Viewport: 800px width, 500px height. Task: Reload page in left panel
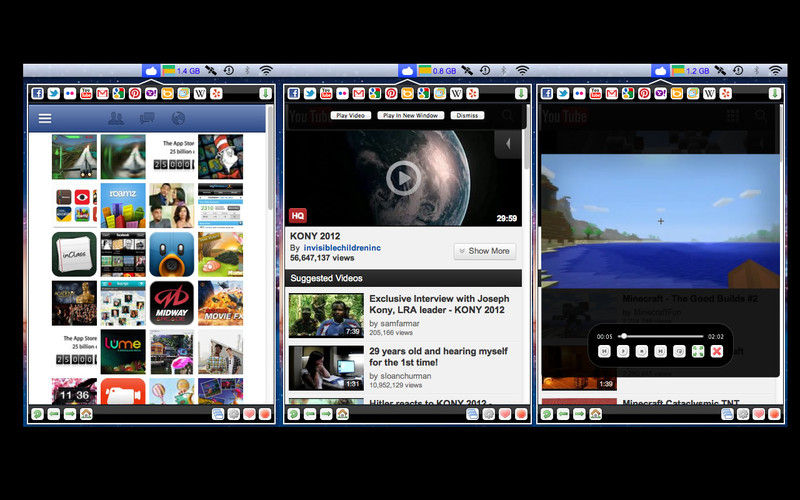[x=37, y=414]
